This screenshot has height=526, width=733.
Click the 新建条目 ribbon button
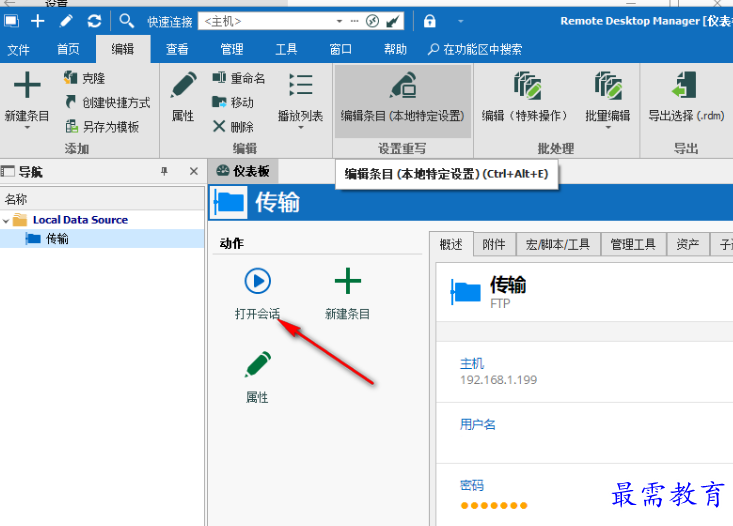tap(27, 99)
